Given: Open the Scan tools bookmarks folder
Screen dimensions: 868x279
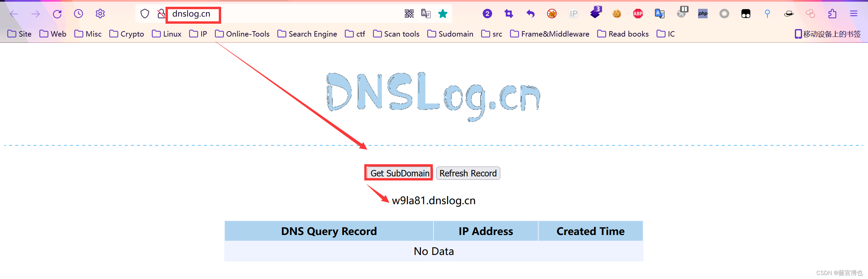Looking at the screenshot, I should [x=396, y=34].
